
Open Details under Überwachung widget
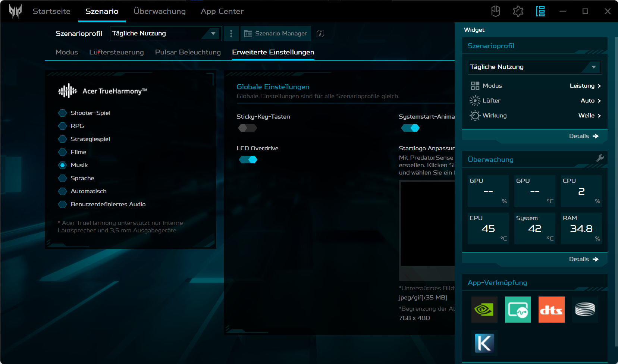(584, 259)
